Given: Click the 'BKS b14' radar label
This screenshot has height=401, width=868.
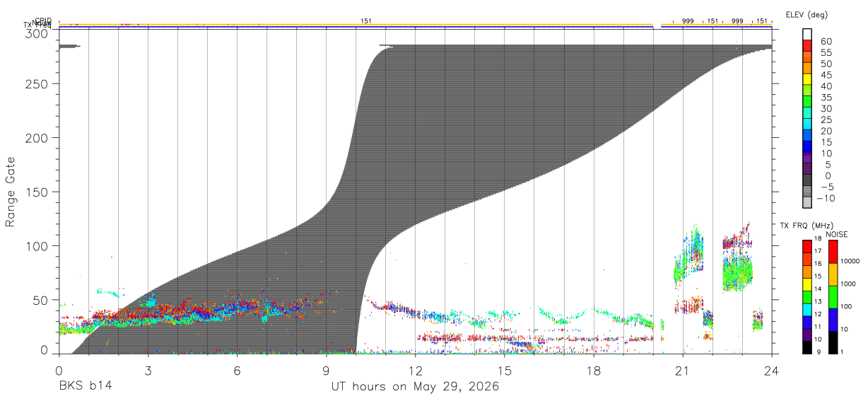Looking at the screenshot, I should 85,387.
